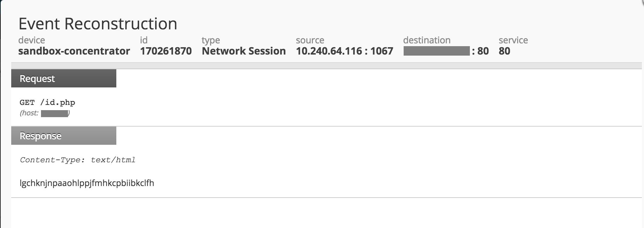Click the destination port 80 text
The height and width of the screenshot is (228, 644).
click(x=483, y=51)
